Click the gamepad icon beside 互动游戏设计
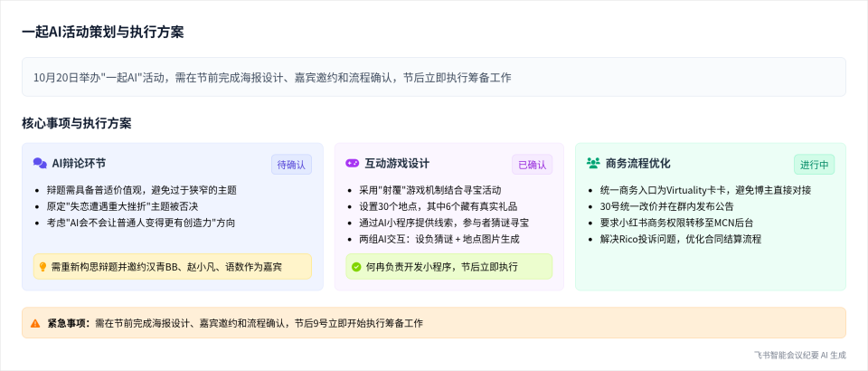 click(353, 164)
